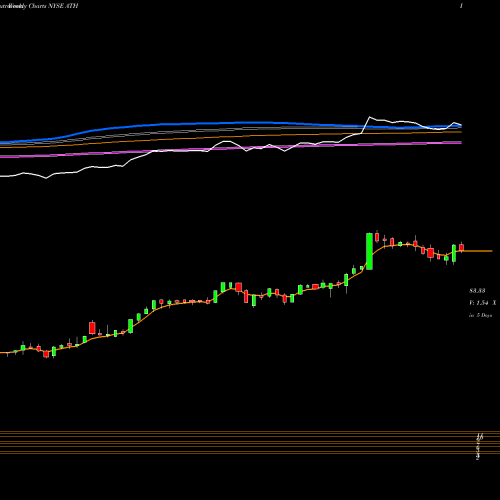The image size is (500, 500).
Task: Click the price value above the volume label
Action: tap(477, 291)
